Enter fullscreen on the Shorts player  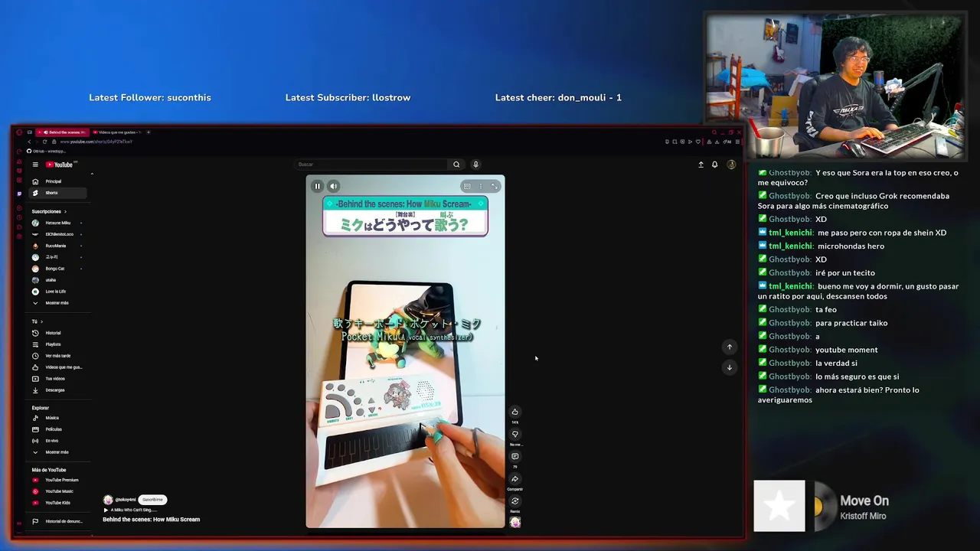point(495,186)
